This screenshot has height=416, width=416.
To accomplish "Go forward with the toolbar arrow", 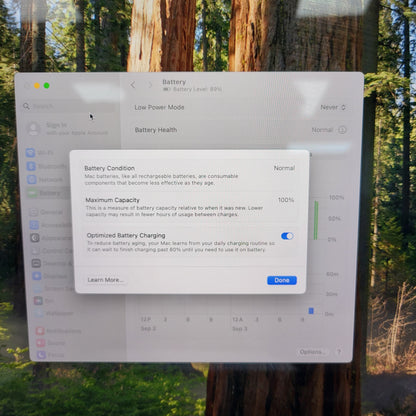I will (x=150, y=85).
